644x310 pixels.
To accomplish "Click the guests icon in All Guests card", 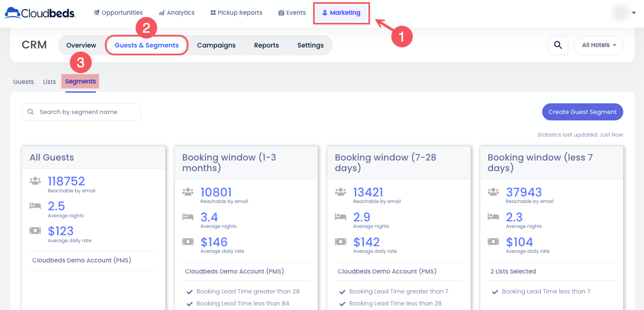I will [35, 181].
